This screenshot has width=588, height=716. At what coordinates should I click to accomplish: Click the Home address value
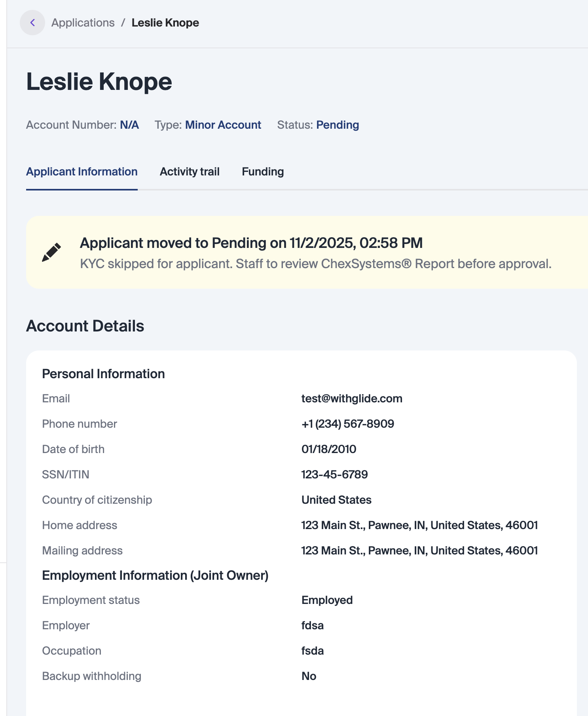[x=419, y=526]
